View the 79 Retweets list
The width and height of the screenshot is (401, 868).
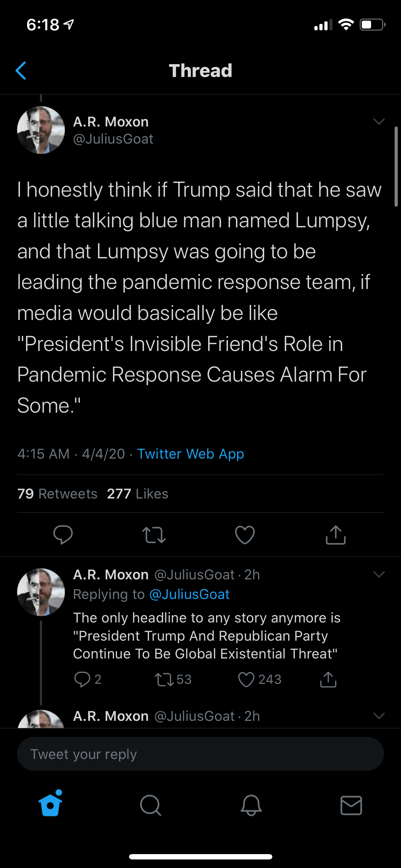pos(57,494)
